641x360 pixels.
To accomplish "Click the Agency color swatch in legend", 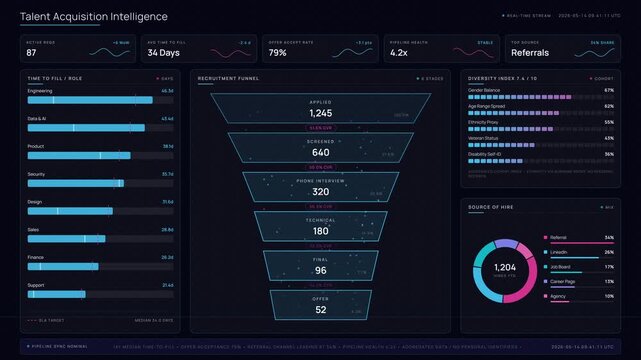I will click(545, 296).
